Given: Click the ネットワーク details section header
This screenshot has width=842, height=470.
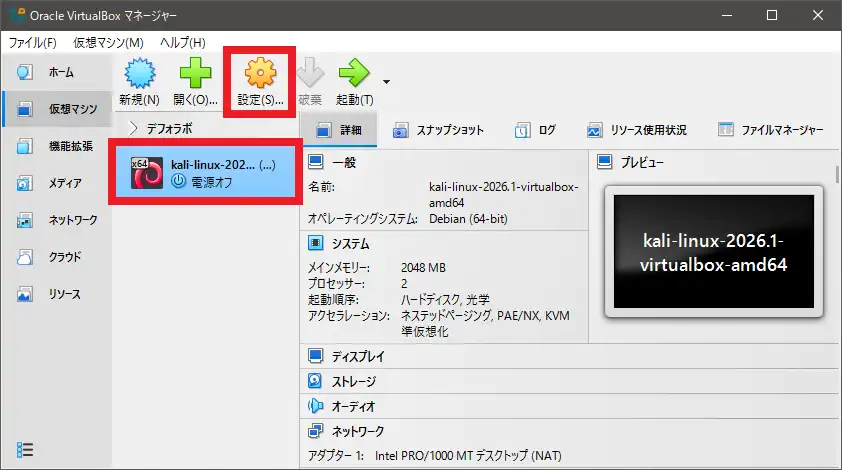Looking at the screenshot, I should (358, 431).
